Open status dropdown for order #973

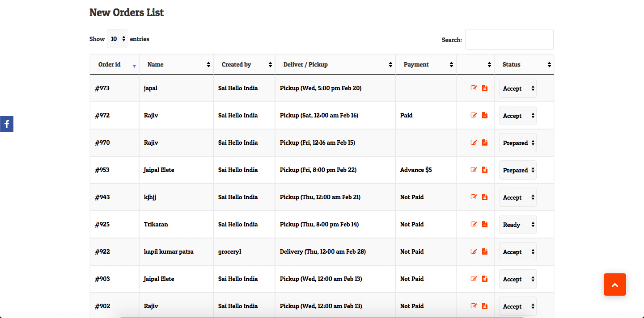(x=517, y=88)
